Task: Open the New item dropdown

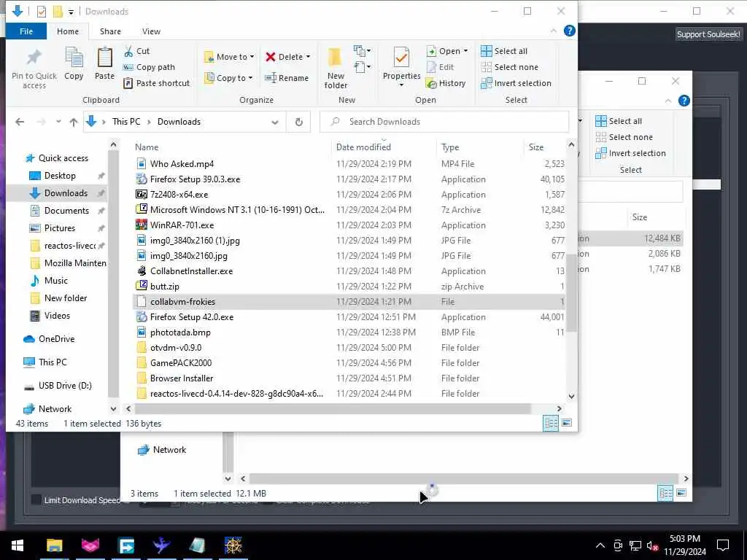Action: [362, 50]
